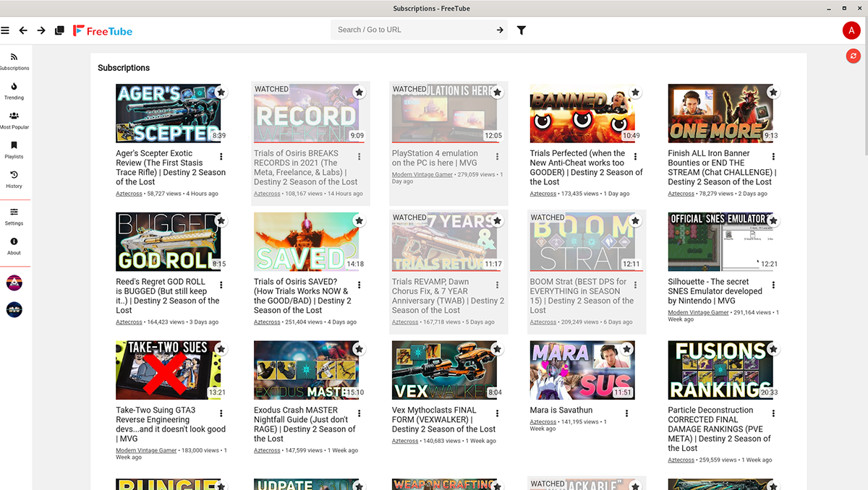
Task: Open options menu for Vex Mythoclasts video
Action: point(498,413)
